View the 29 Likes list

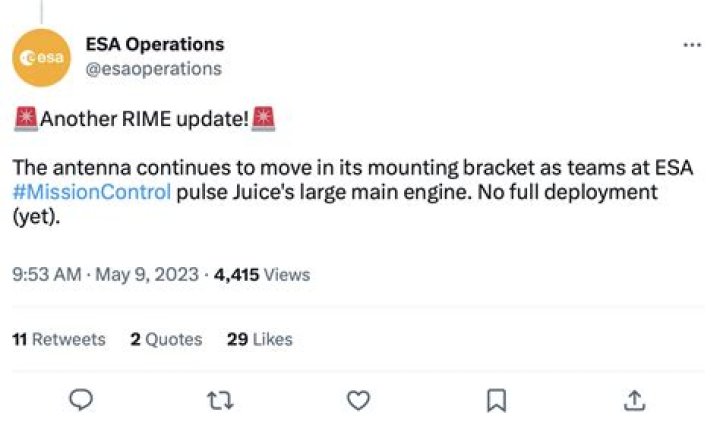tap(259, 339)
